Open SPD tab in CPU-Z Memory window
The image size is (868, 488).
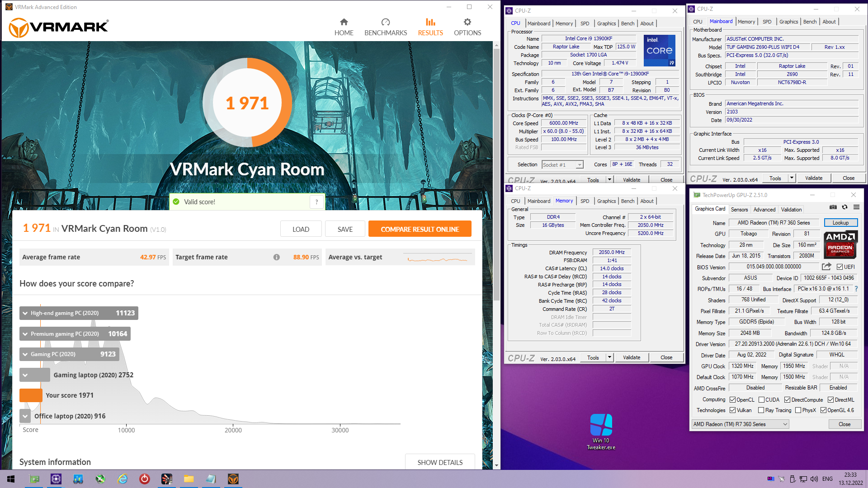pos(585,201)
